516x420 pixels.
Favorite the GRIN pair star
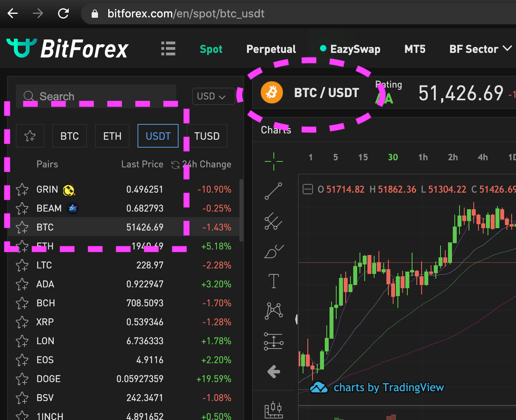tap(22, 189)
